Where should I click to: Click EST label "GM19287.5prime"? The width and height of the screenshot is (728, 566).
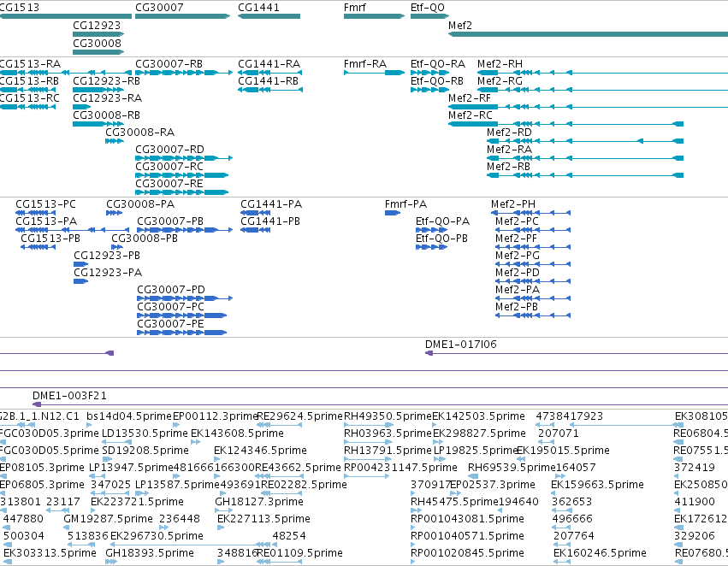tap(108, 519)
